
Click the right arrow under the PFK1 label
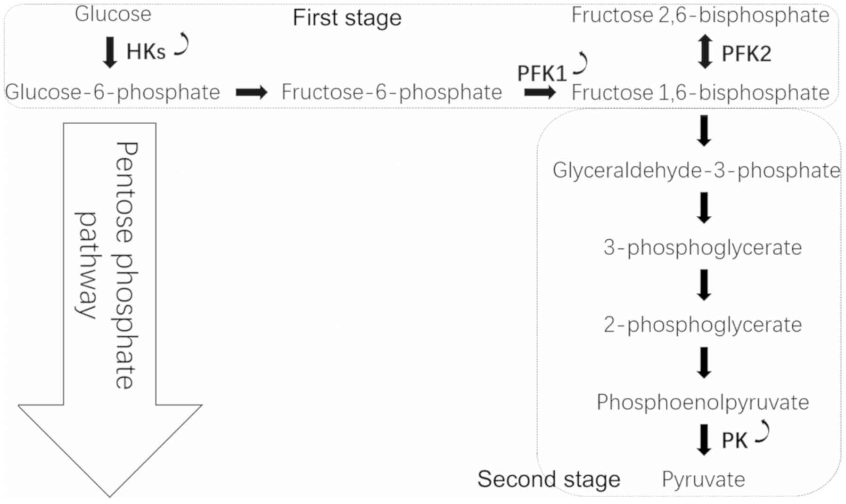click(540, 92)
